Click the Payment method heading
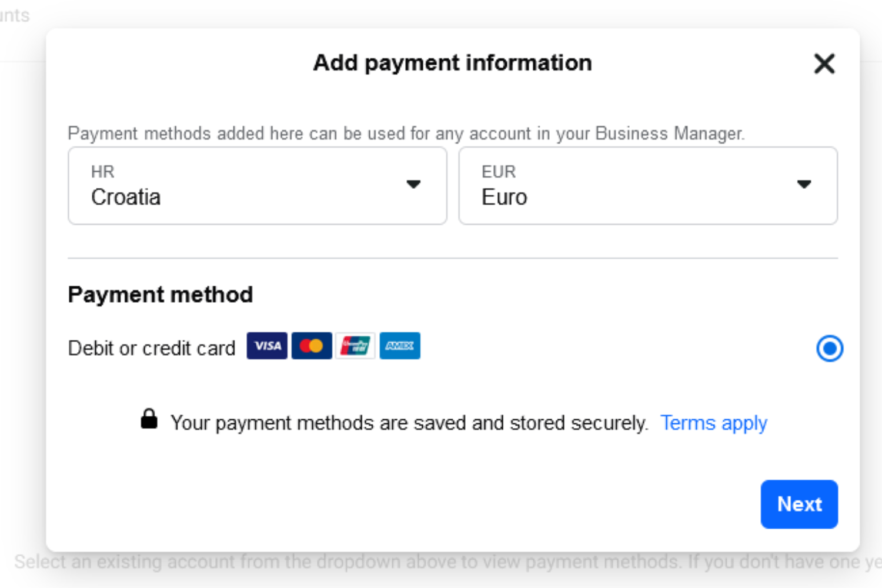 [161, 295]
